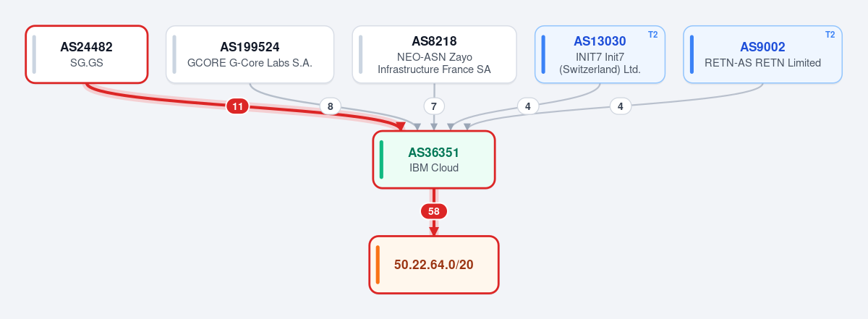The width and height of the screenshot is (868, 319).
Task: Click the AS13030 INIT7 node
Action: pos(600,54)
